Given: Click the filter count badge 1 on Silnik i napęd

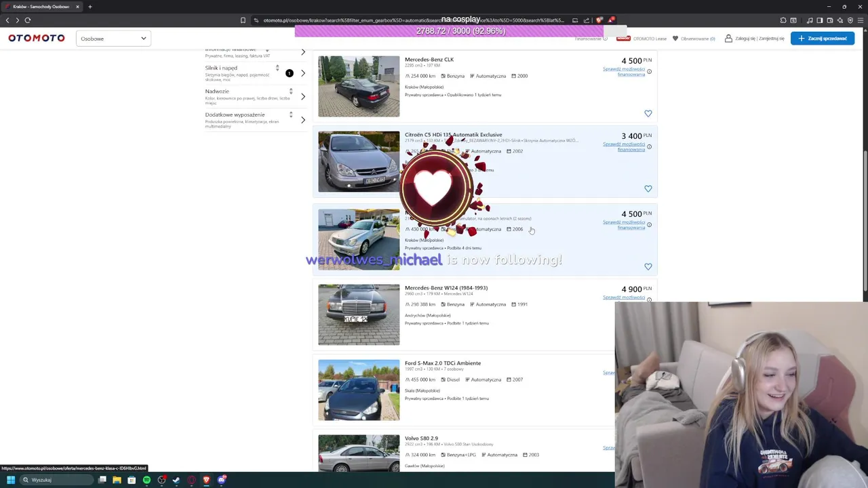Looking at the screenshot, I should click(x=290, y=73).
